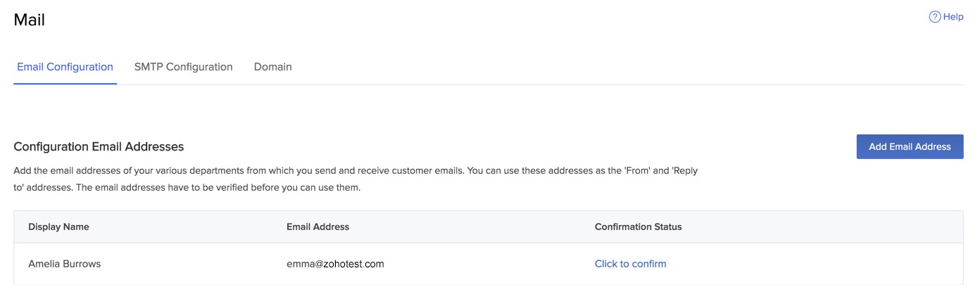Click the Configuration Email Addresses heading
This screenshot has width=980, height=299.
tap(99, 146)
